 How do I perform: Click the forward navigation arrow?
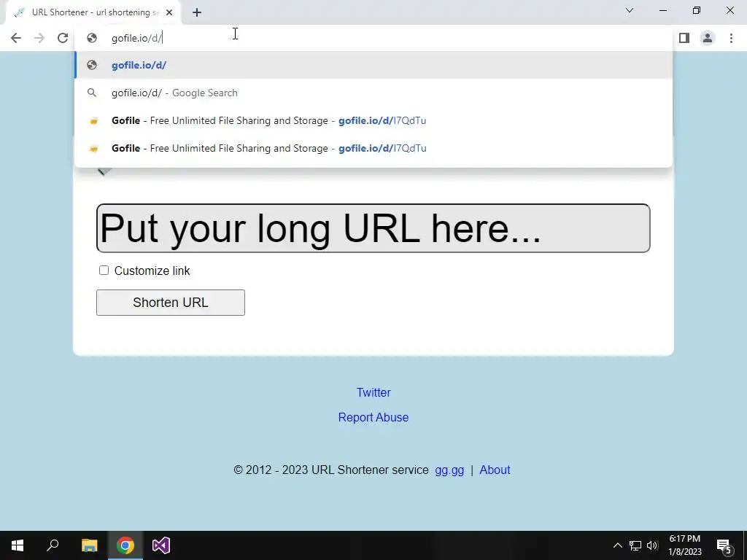point(39,38)
